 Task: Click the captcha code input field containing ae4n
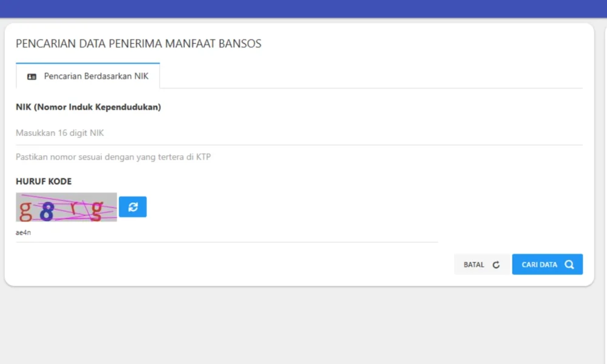click(227, 233)
